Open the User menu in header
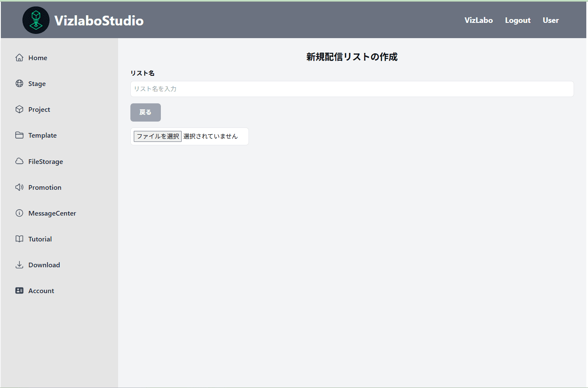 pyautogui.click(x=550, y=20)
